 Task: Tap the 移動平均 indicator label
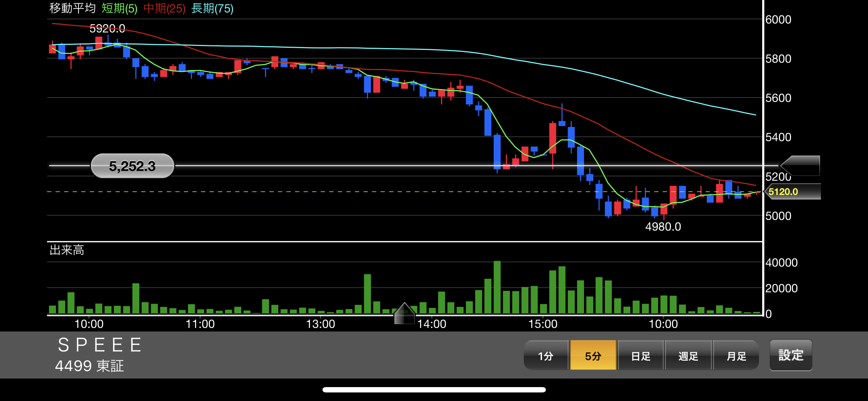pos(72,8)
